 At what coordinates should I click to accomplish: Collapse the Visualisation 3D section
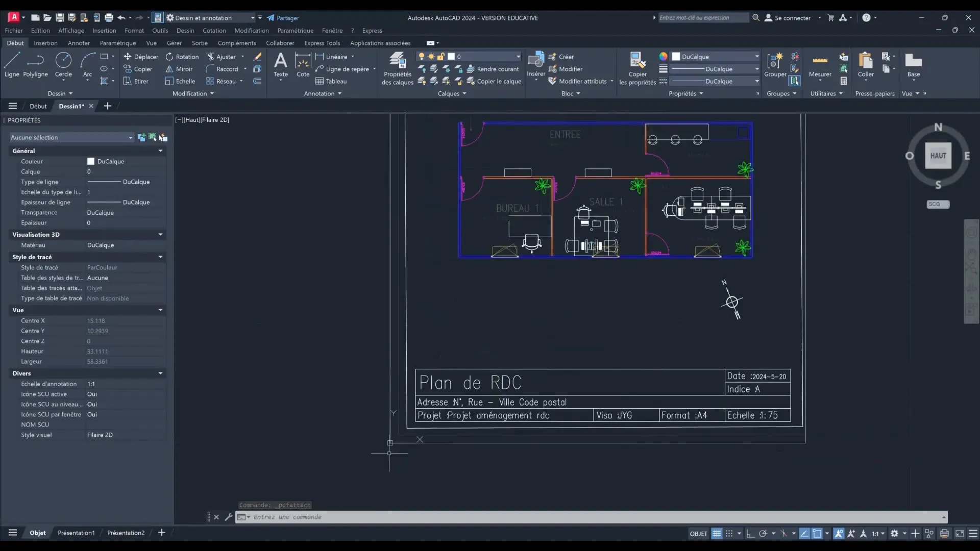point(160,235)
